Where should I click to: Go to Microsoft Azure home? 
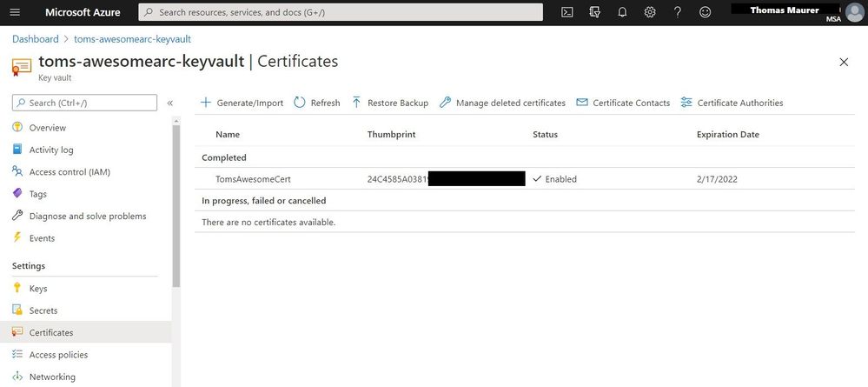pos(83,12)
